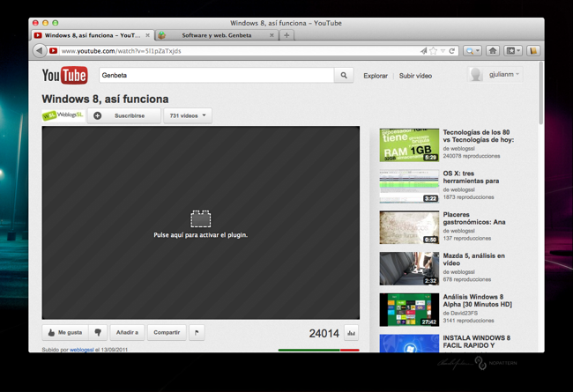Open Análisis Windows 8 Alpha thumbnail
Image resolution: width=573 pixels, height=392 pixels.
tap(409, 310)
